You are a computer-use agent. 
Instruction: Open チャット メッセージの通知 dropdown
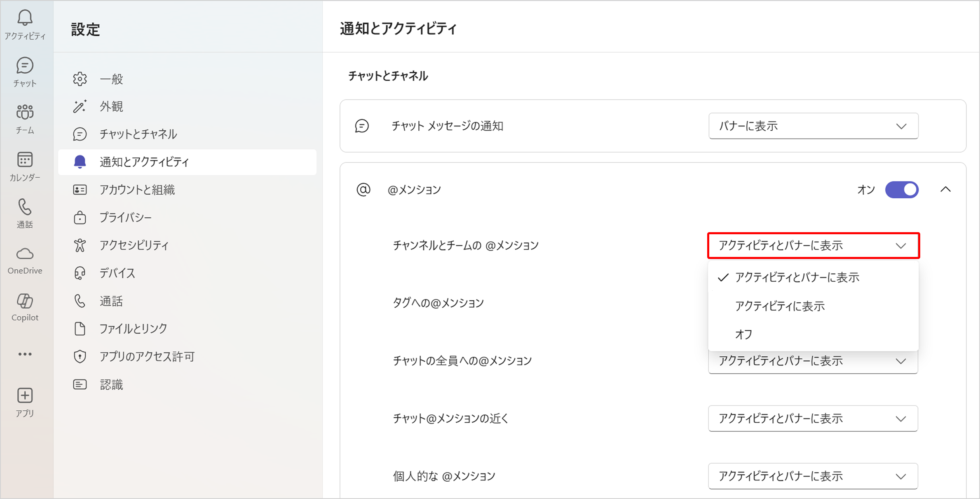pyautogui.click(x=813, y=126)
